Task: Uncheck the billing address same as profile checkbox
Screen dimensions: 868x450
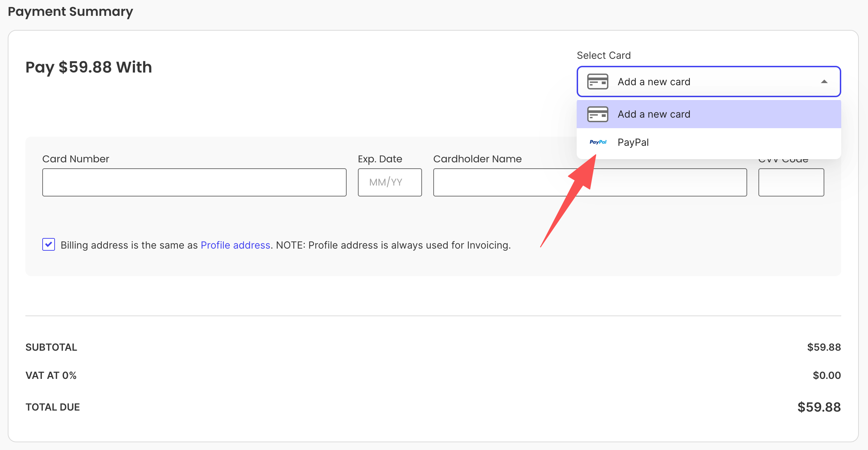Action: click(49, 244)
